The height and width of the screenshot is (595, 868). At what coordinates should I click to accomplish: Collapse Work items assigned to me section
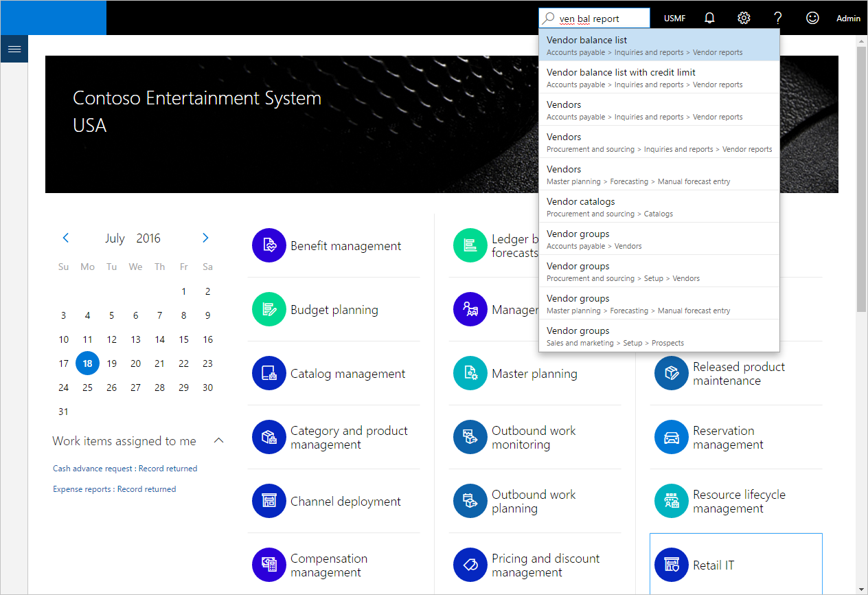[219, 440]
